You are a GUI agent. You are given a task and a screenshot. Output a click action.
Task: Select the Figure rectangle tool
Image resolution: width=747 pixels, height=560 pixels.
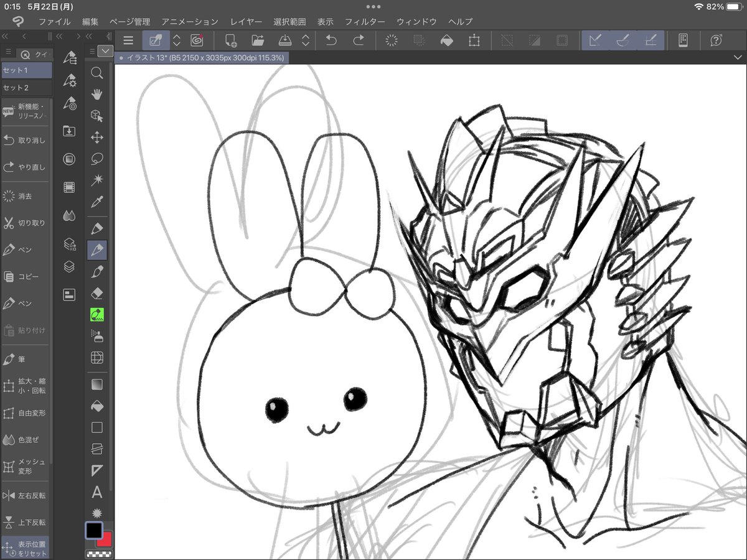(96, 427)
